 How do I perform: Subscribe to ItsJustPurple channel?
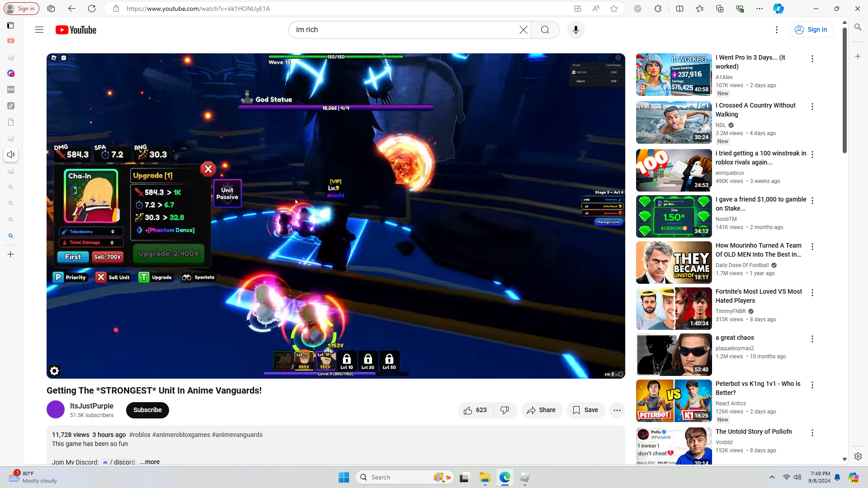click(147, 410)
